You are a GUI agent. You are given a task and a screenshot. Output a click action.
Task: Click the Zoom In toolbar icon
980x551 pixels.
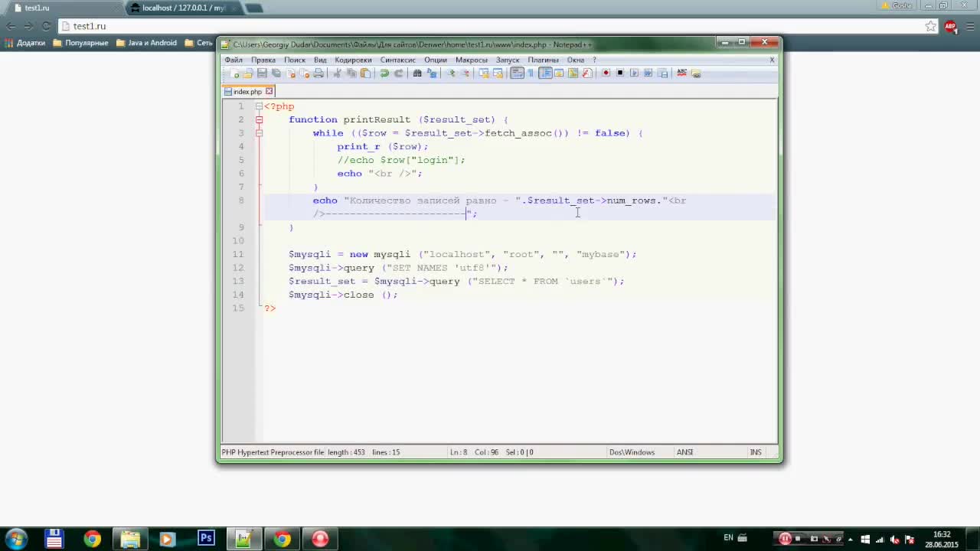[x=451, y=73]
